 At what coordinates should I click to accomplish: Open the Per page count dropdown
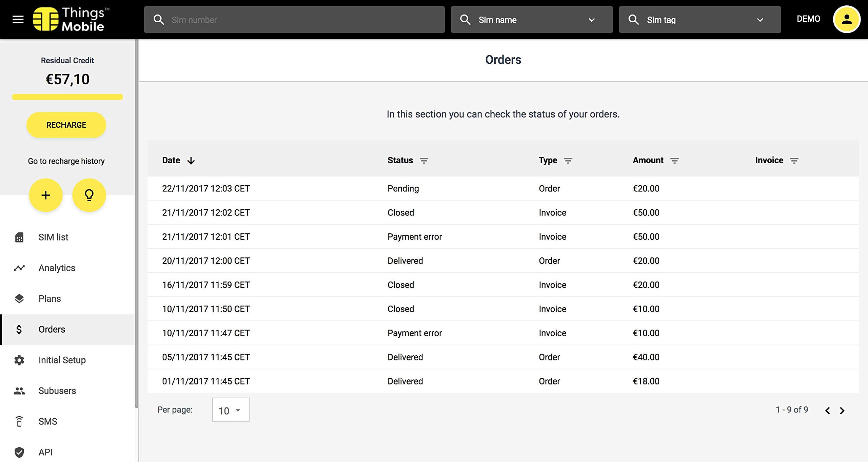pos(231,410)
